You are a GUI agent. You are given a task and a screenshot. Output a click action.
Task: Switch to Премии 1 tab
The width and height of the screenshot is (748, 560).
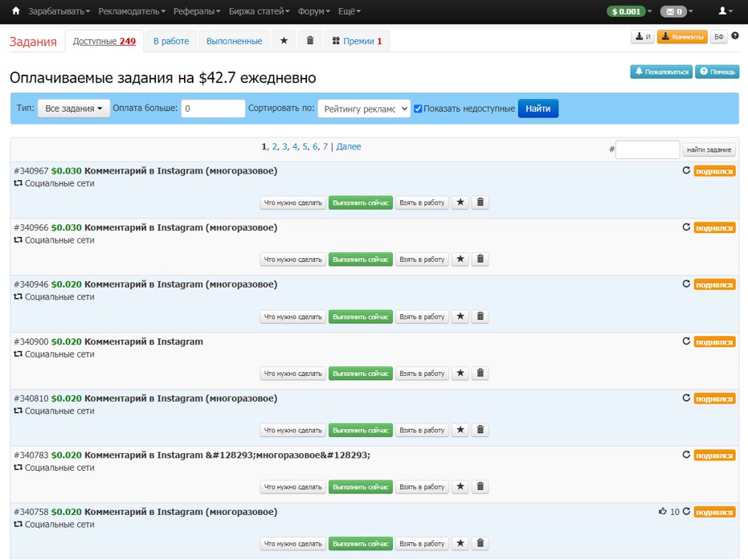coord(357,41)
